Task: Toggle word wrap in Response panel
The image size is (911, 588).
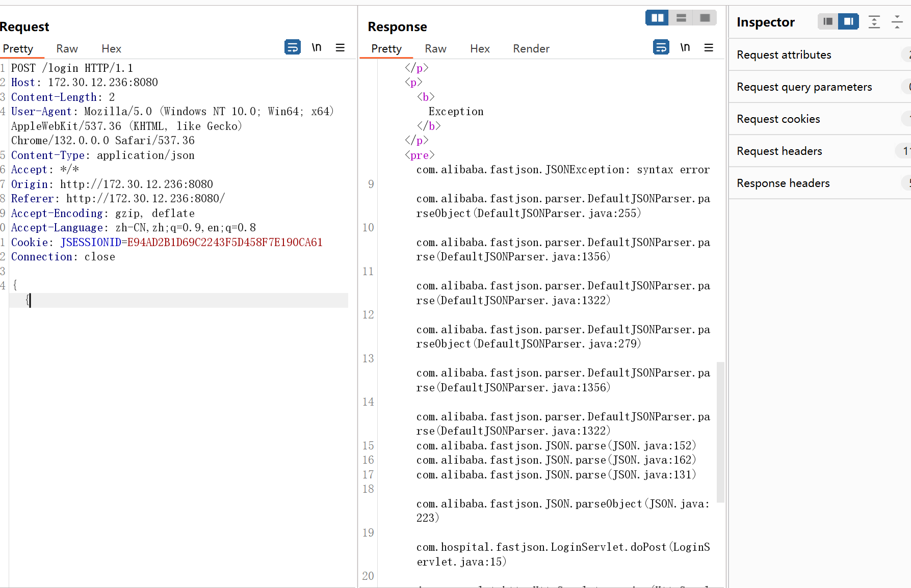Action: [661, 47]
